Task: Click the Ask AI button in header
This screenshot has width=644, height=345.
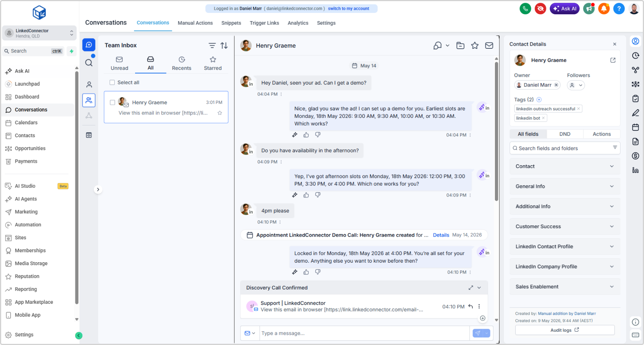Action: [565, 8]
